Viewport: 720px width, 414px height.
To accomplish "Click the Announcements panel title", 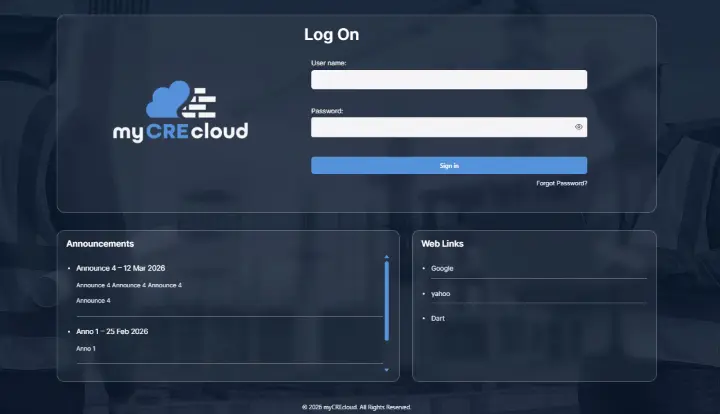I will click(x=100, y=244).
